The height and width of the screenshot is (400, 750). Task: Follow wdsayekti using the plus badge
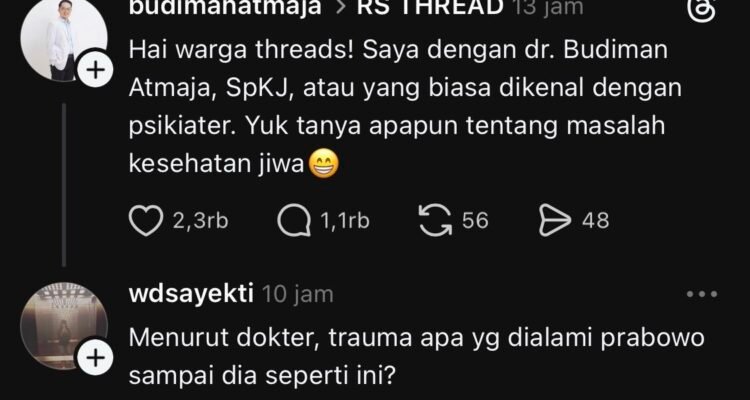tap(96, 357)
